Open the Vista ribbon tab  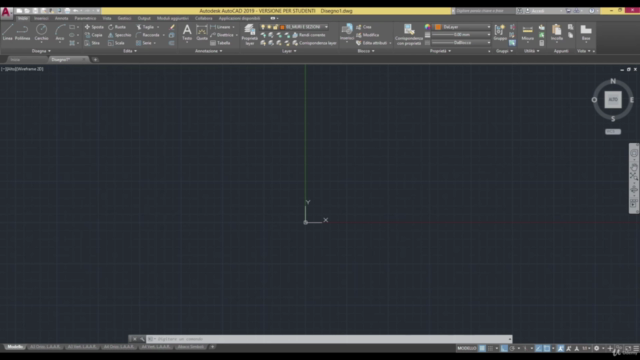point(107,18)
